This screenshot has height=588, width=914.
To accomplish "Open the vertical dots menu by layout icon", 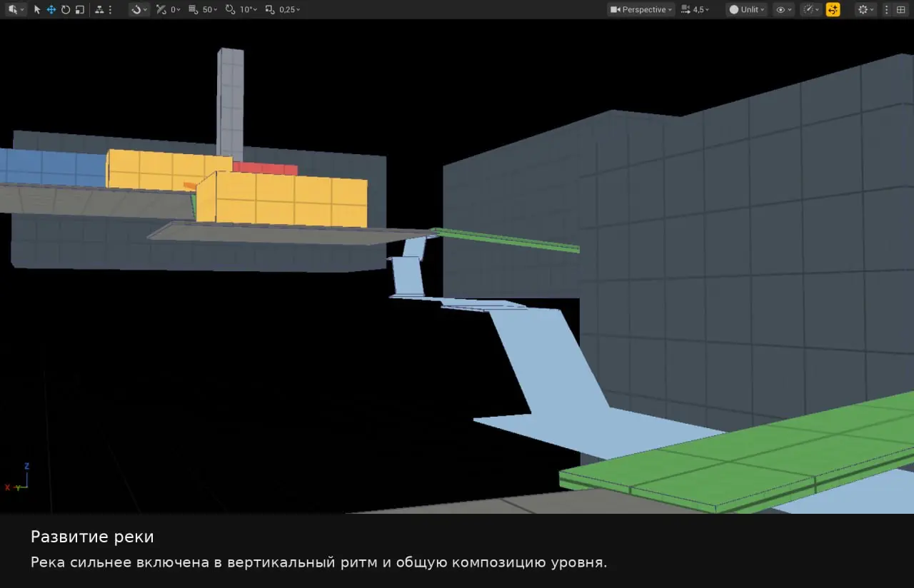I will coord(887,9).
